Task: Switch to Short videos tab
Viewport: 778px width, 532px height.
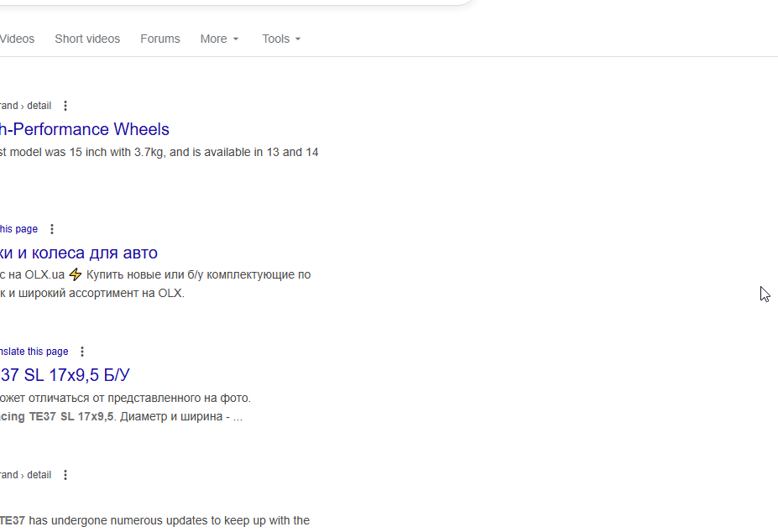Action: [x=87, y=39]
